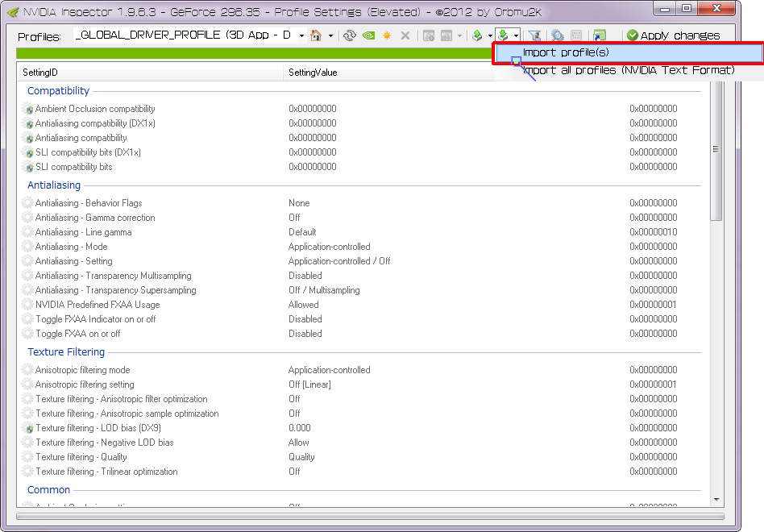
Task: Open the arrow menu beside the remove application icon
Action: (459, 35)
